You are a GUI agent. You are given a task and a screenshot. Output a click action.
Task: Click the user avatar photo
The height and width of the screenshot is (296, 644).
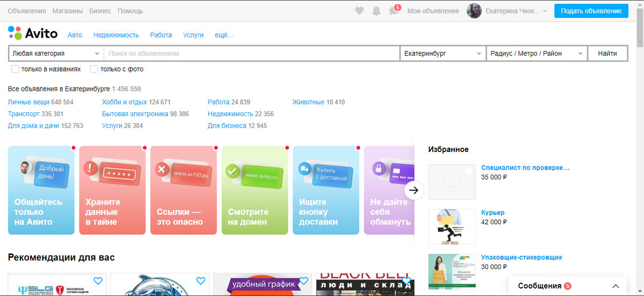point(474,11)
